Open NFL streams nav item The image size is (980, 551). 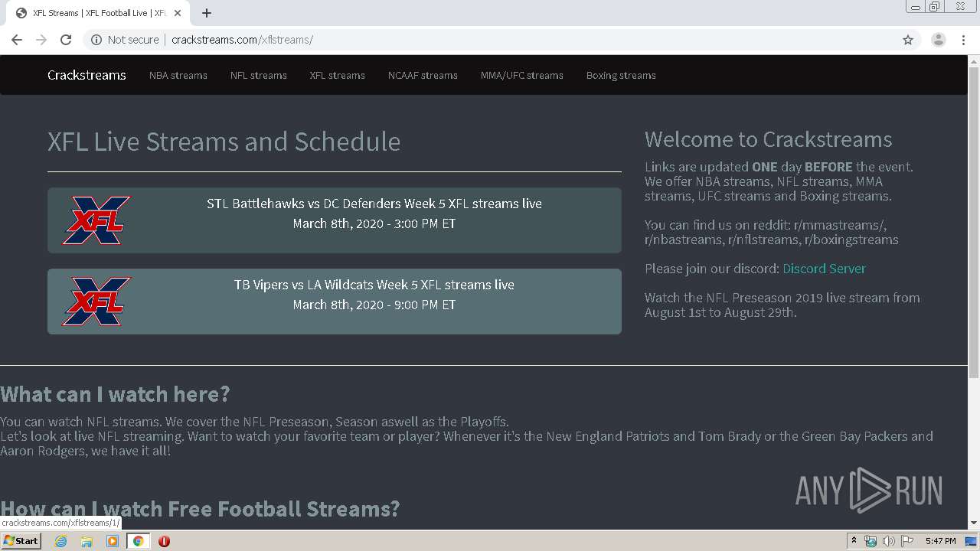(259, 75)
